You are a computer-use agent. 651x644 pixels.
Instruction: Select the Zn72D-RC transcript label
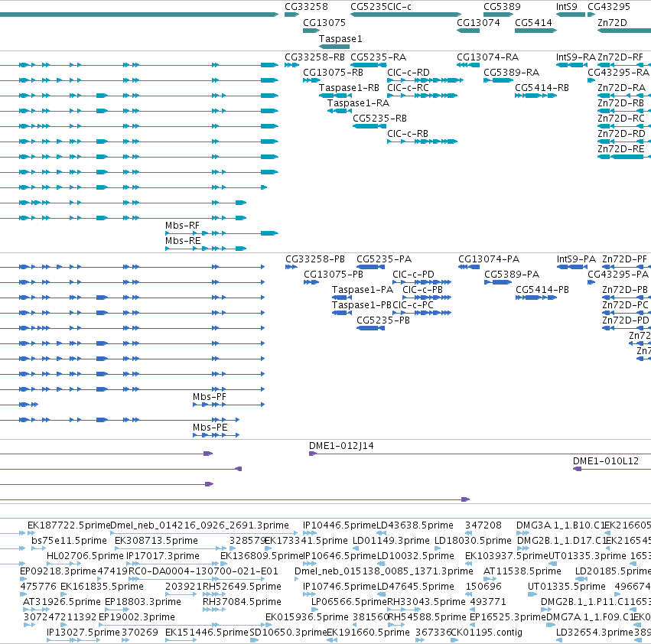click(621, 119)
